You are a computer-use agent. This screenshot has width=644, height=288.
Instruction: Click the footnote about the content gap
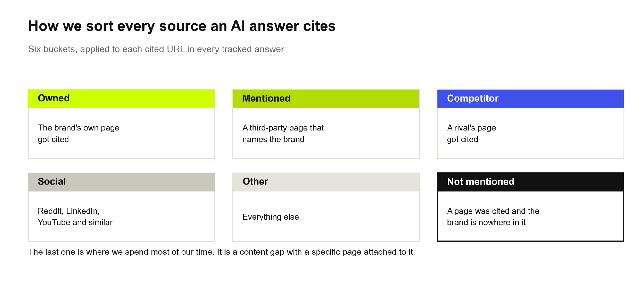[x=222, y=252]
